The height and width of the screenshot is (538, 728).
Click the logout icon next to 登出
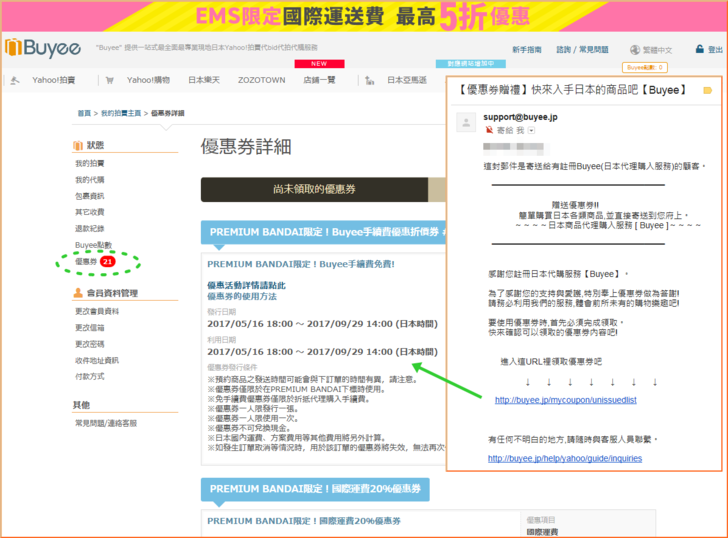click(698, 49)
